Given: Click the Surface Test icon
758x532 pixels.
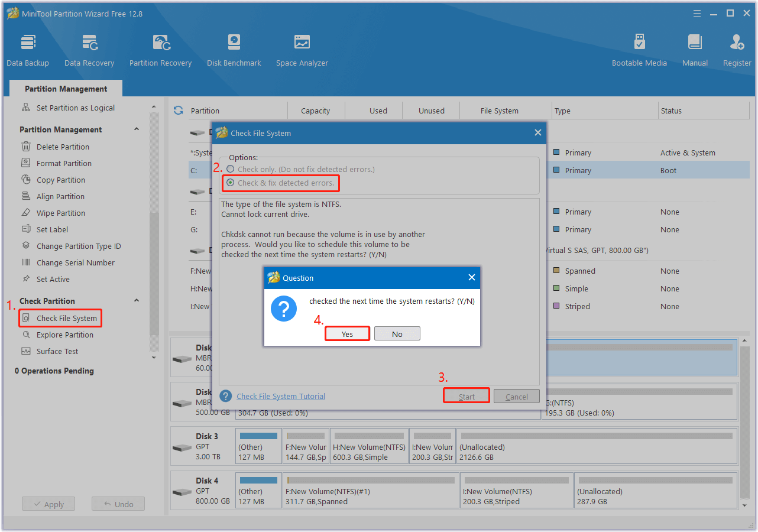Looking at the screenshot, I should 26,351.
